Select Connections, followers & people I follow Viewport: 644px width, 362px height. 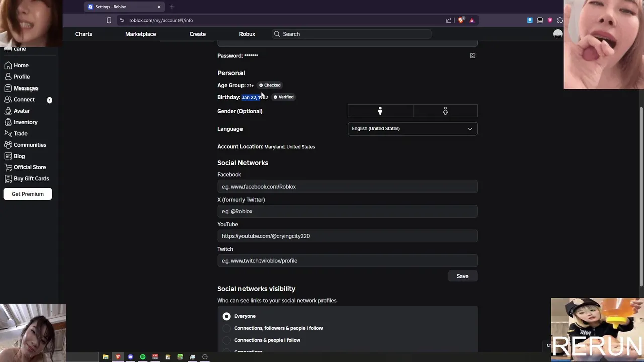(227, 328)
